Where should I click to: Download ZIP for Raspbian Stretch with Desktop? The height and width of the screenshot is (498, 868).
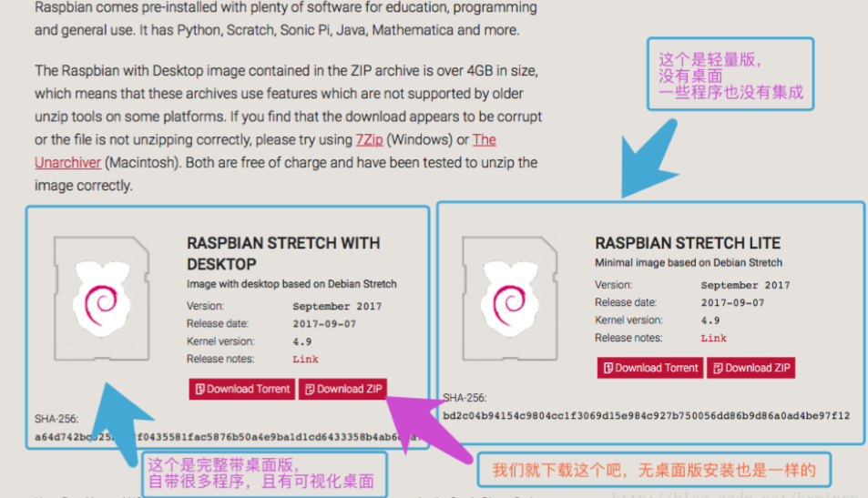(x=343, y=389)
